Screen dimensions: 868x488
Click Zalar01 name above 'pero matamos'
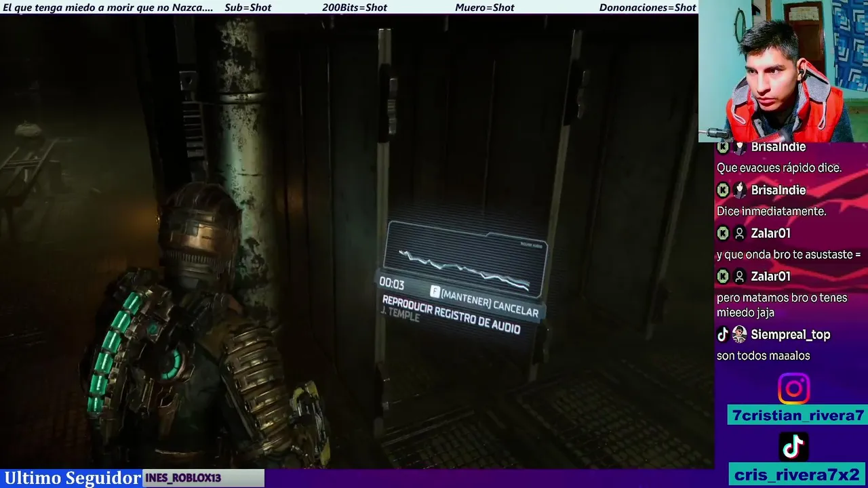(x=770, y=277)
